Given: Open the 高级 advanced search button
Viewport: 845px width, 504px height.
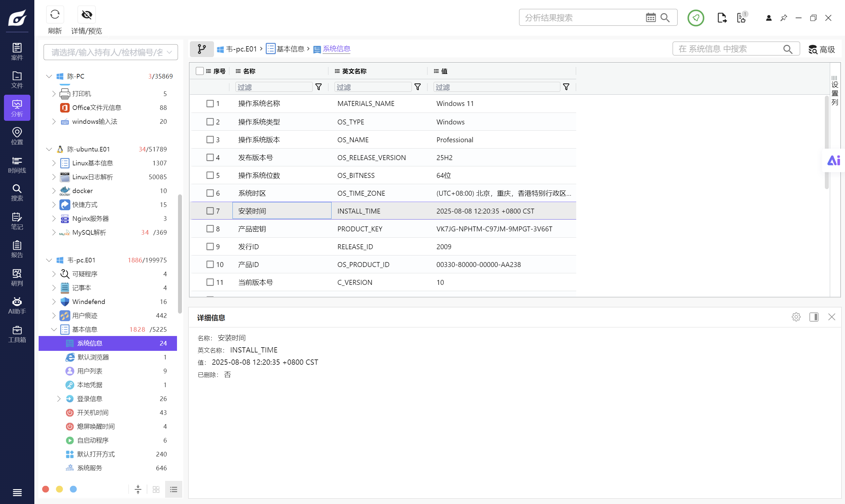Looking at the screenshot, I should pos(822,50).
